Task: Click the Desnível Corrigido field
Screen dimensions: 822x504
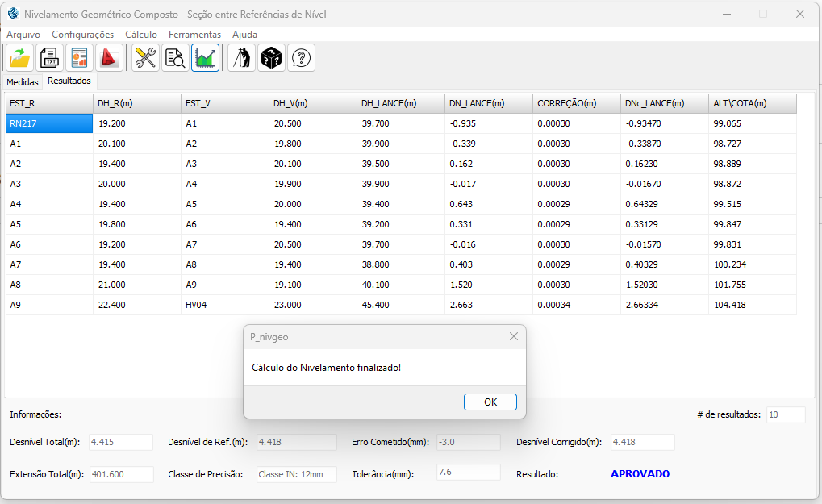Action: click(643, 442)
